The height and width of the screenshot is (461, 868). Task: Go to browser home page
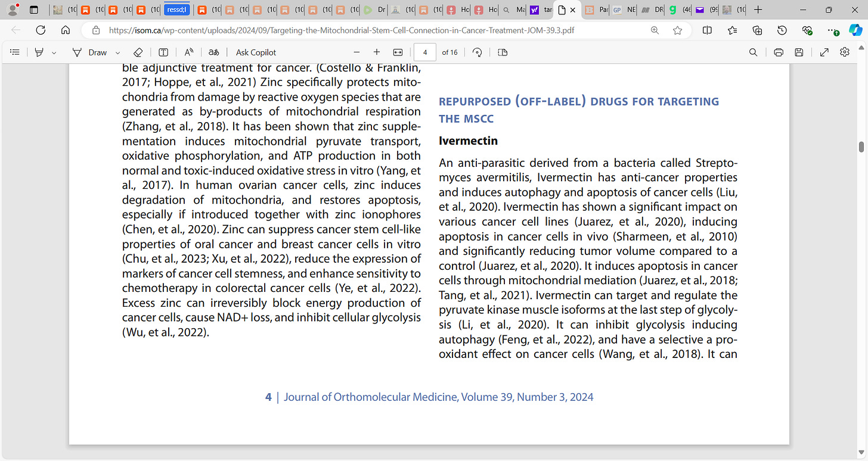point(66,30)
